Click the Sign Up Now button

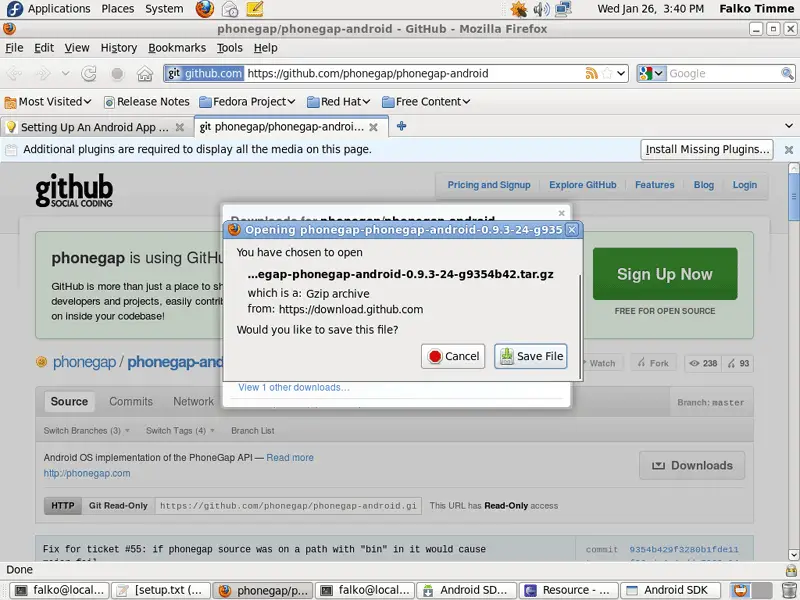pos(665,274)
